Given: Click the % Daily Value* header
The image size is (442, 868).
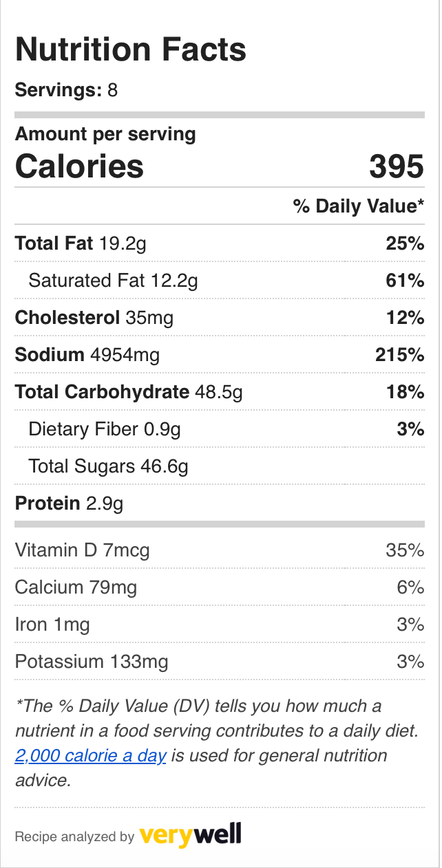Looking at the screenshot, I should click(359, 206).
